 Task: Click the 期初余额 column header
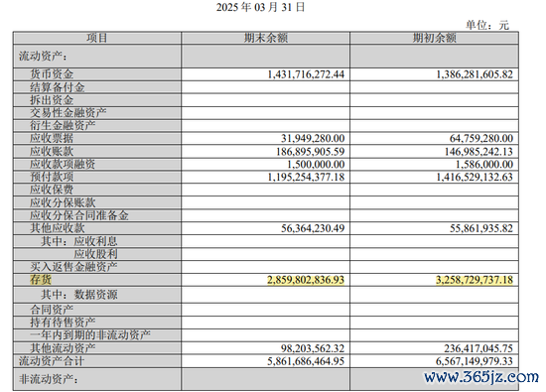click(x=434, y=38)
